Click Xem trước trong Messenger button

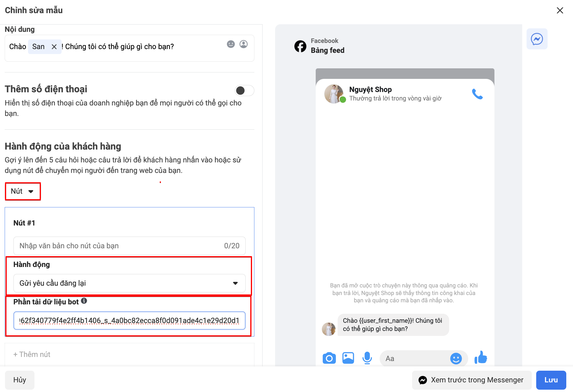click(471, 380)
